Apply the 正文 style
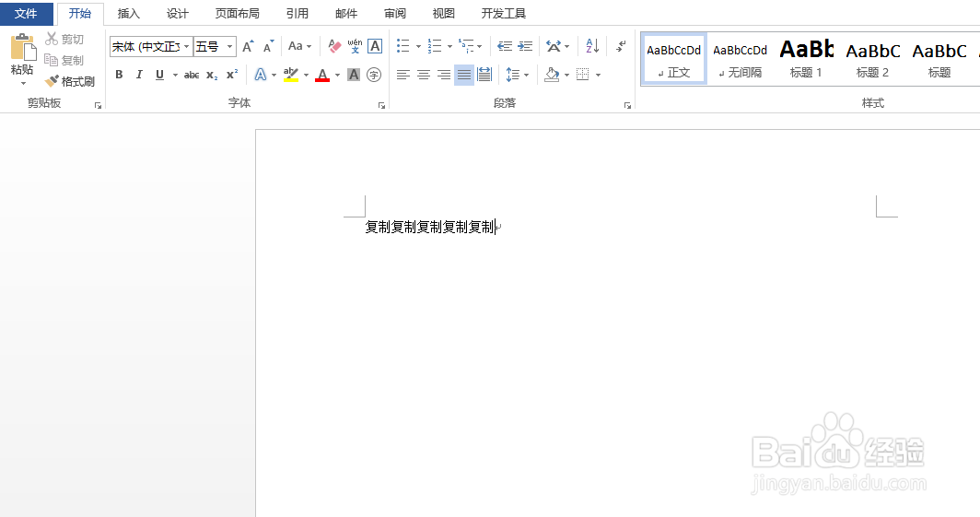The image size is (980, 517). (674, 58)
